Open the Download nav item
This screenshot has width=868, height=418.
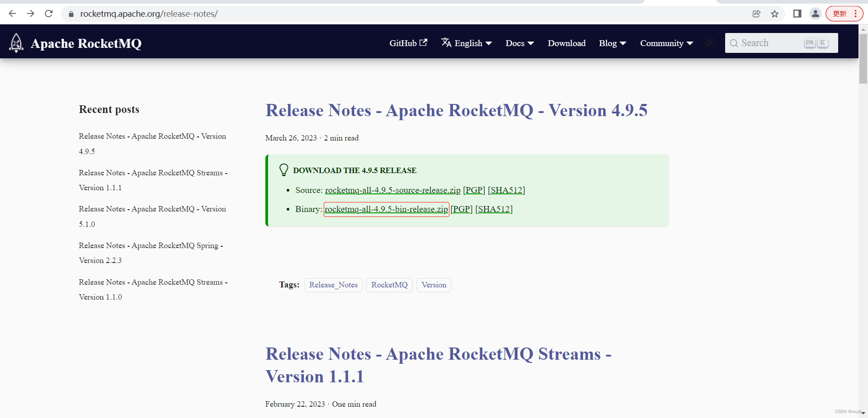click(566, 43)
